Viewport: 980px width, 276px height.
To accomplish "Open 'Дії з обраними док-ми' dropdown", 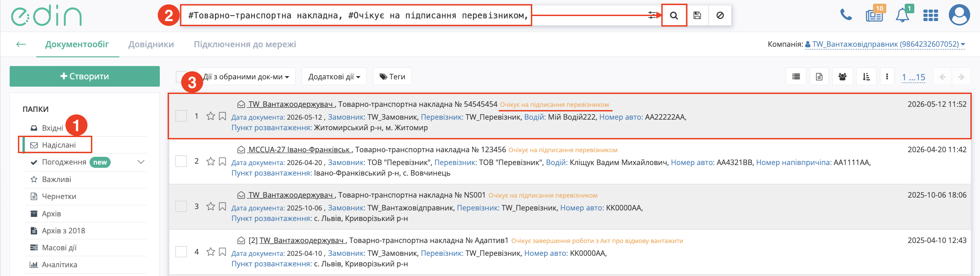I will tap(247, 77).
